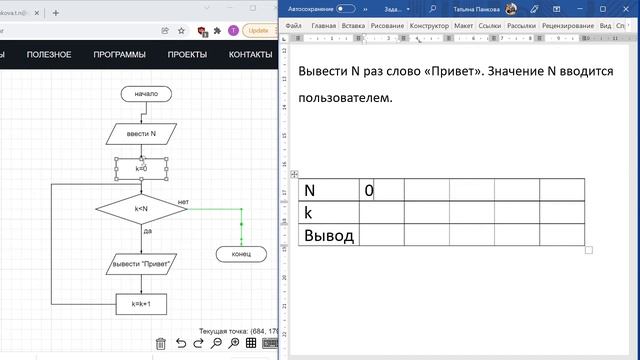Viewport: 640px width, 360px height.
Task: Zoom in the flowchart canvas
Action: coord(233,343)
